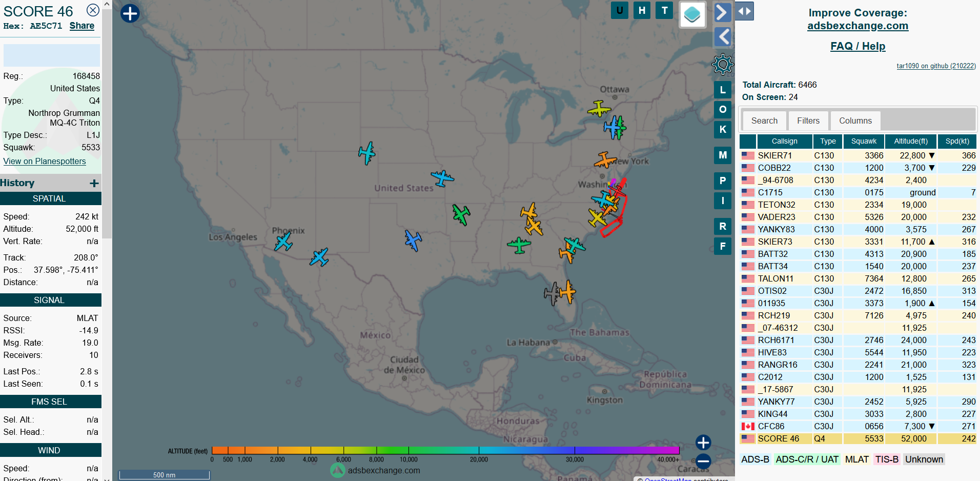The height and width of the screenshot is (481, 980).
Task: Click the TIS-B legend label
Action: [x=887, y=459]
